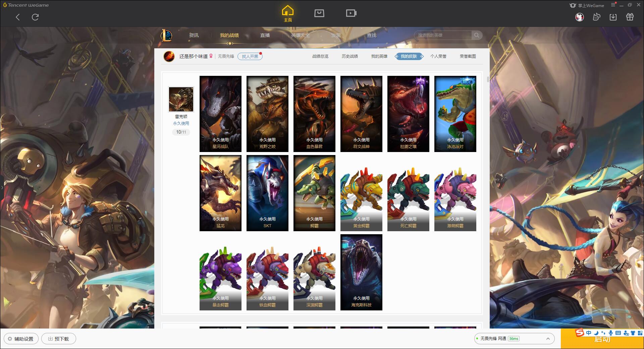Click the 预下载 button

click(x=58, y=339)
